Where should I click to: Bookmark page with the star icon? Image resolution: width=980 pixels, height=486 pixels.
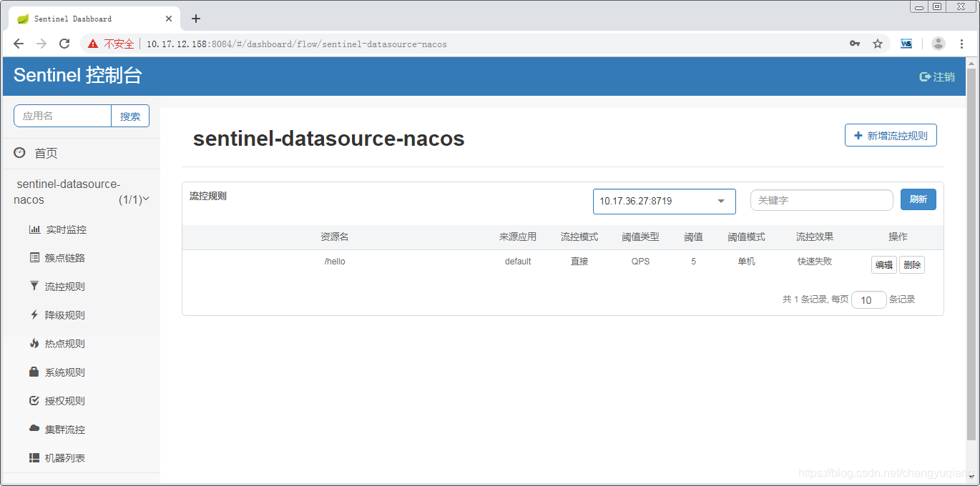pyautogui.click(x=878, y=44)
